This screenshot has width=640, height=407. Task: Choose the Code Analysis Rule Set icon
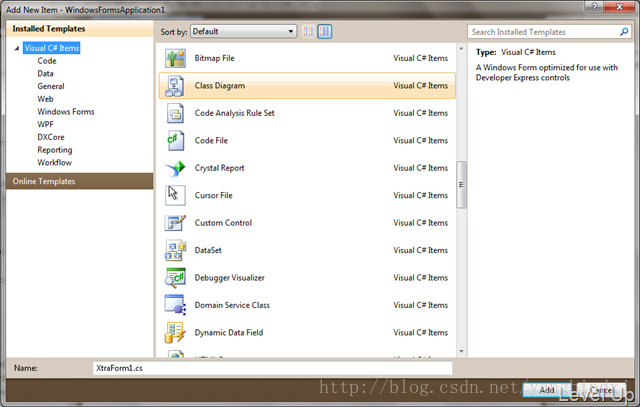[176, 113]
